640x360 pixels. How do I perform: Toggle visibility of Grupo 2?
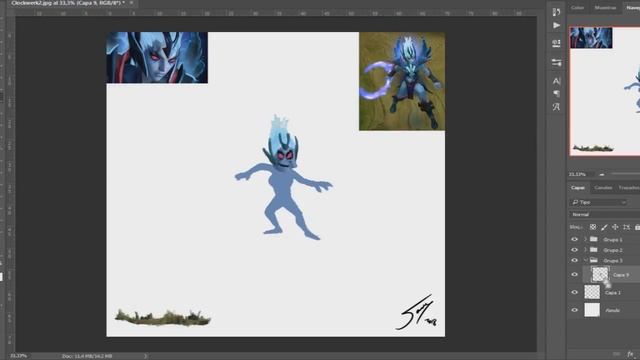[x=575, y=250]
